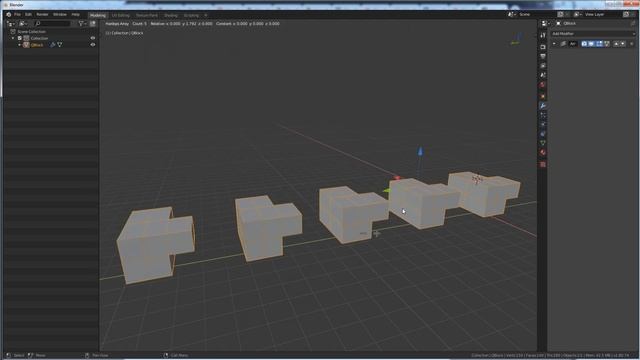Open the Particles properties tab
Image resolution: width=640 pixels, height=360 pixels.
tap(543, 116)
